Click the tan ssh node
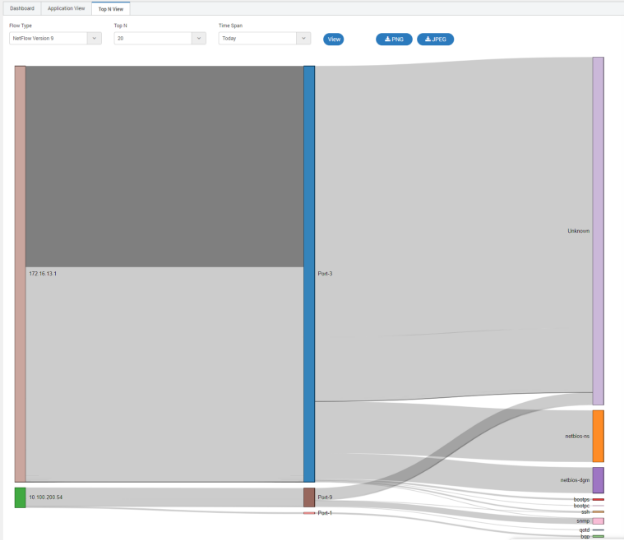 click(x=598, y=512)
